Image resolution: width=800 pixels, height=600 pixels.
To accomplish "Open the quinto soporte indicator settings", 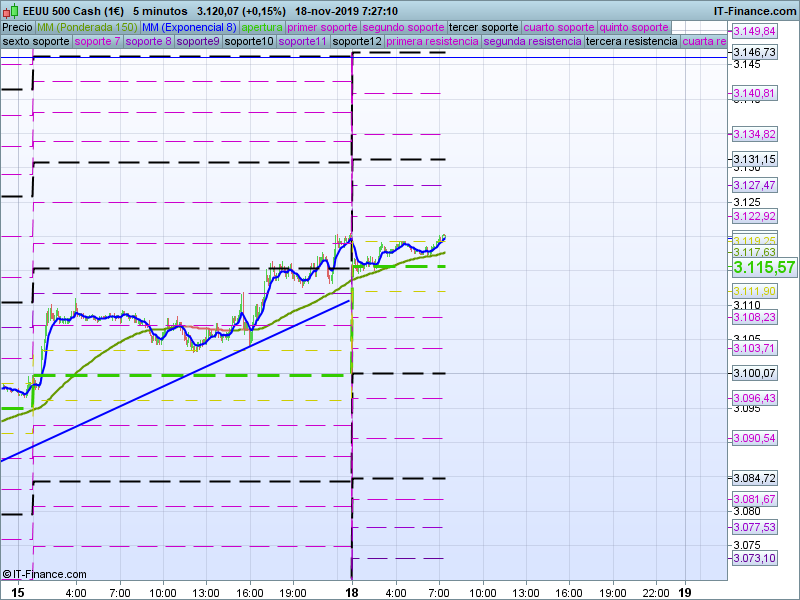I will (633, 27).
